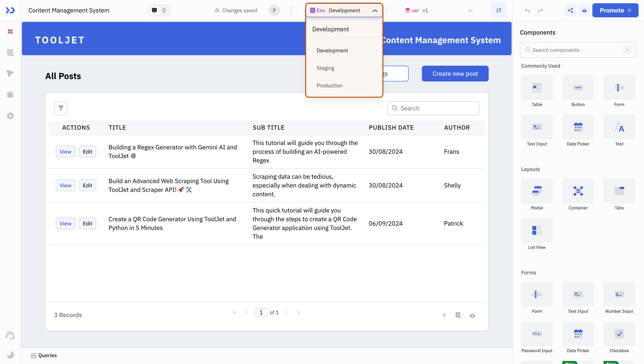The image size is (644, 364).
Task: Toggle dark mode with the moon icon
Action: point(10,355)
